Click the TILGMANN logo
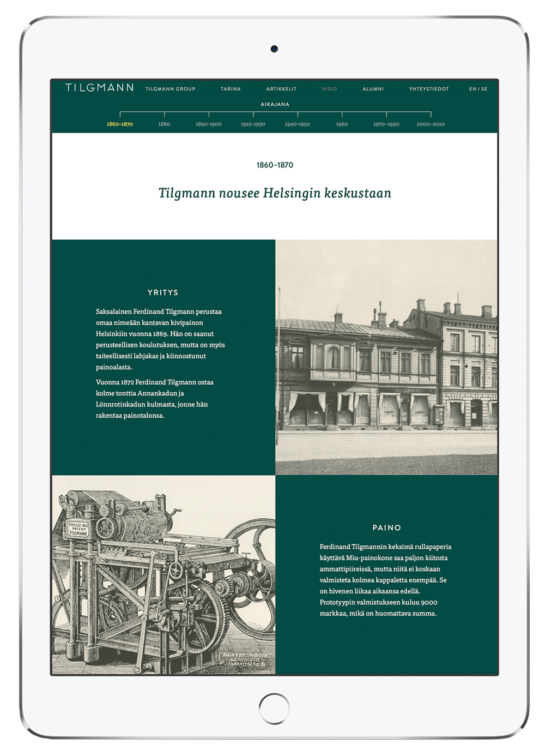545x756 pixels. pyautogui.click(x=99, y=87)
